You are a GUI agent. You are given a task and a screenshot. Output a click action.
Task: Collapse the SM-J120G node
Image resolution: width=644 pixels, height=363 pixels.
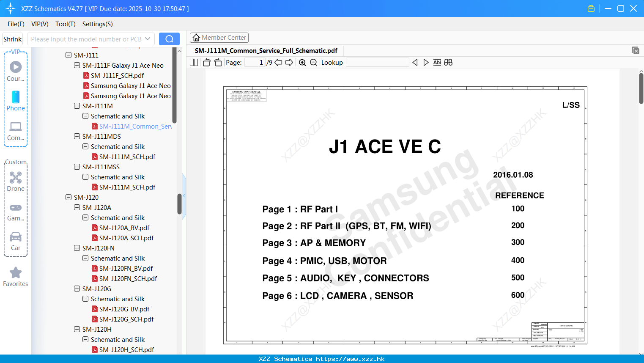click(x=77, y=289)
